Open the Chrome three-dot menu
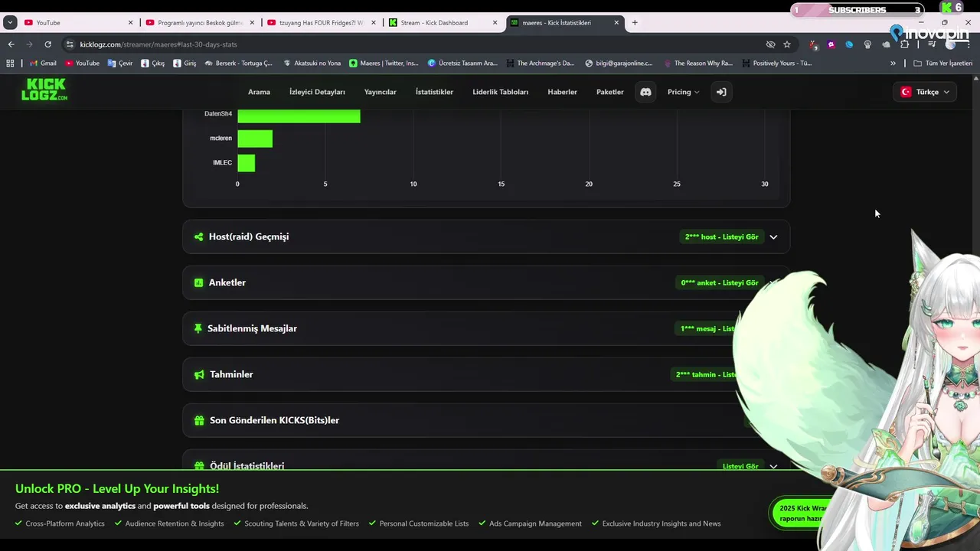The width and height of the screenshot is (980, 551). point(969,44)
